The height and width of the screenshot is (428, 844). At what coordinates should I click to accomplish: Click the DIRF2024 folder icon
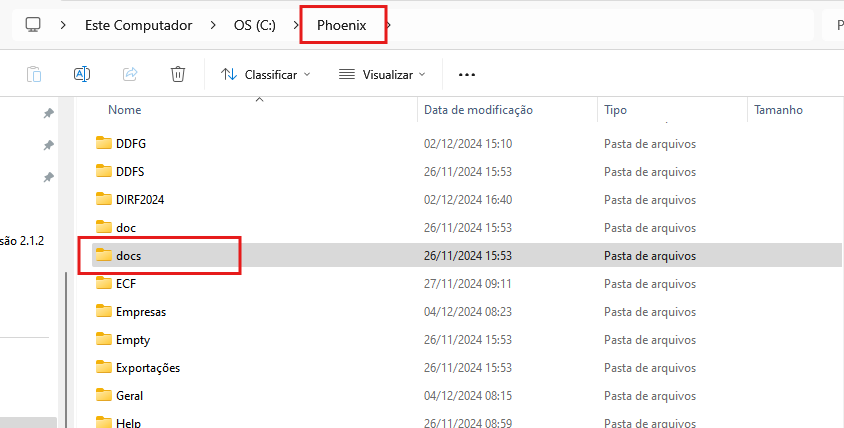coord(104,199)
